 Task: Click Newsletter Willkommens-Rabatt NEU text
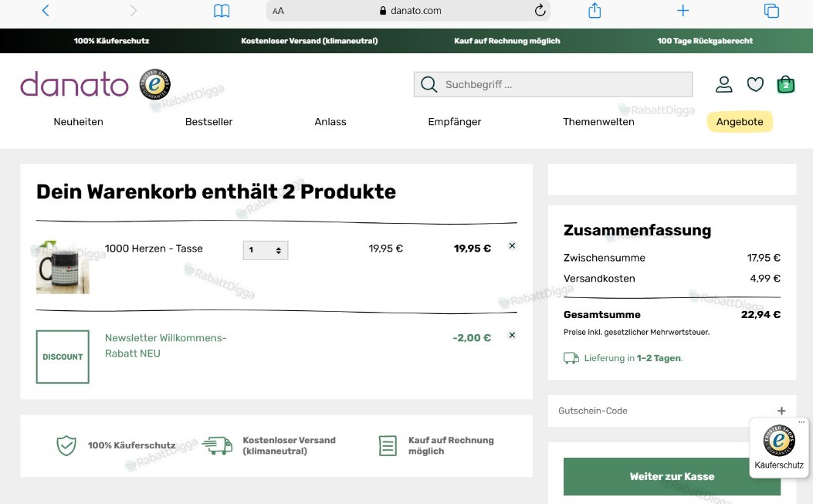[166, 345]
